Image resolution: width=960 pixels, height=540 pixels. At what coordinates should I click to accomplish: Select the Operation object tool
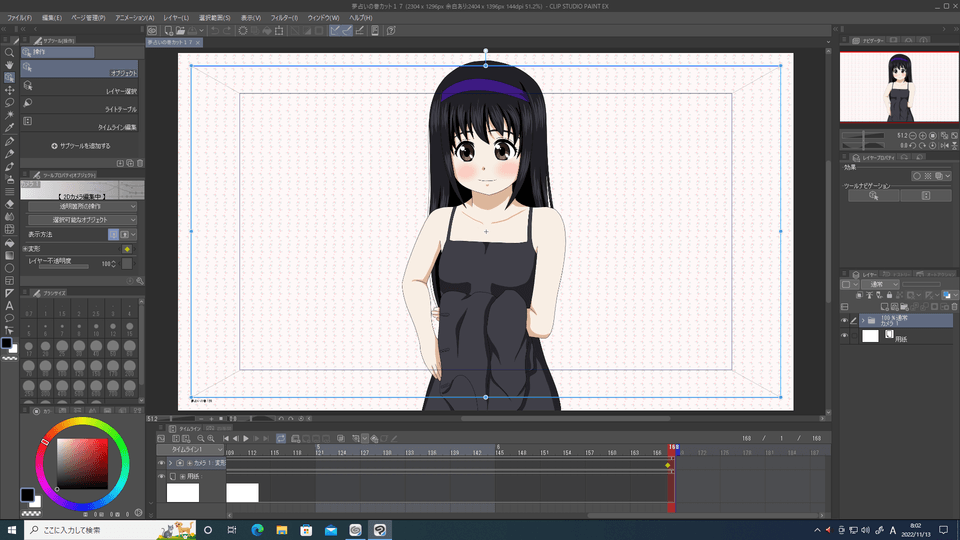(9, 78)
